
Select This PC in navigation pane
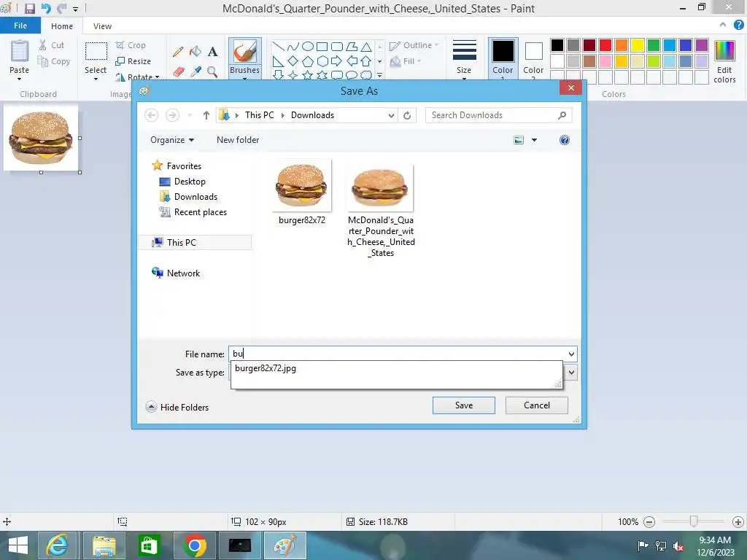pyautogui.click(x=181, y=242)
